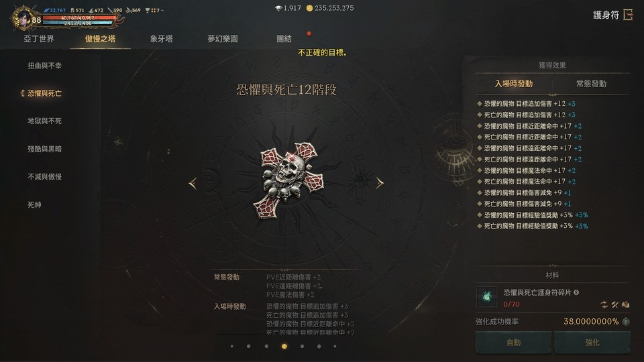Screen dimensions: 644x362
Task: Click the exit icon beside 護身符
Action: pos(628,15)
